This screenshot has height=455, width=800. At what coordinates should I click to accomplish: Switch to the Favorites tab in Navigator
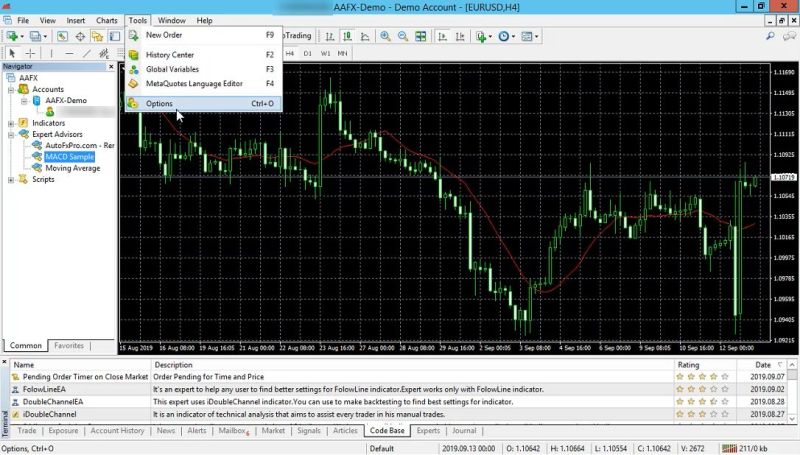(x=70, y=345)
